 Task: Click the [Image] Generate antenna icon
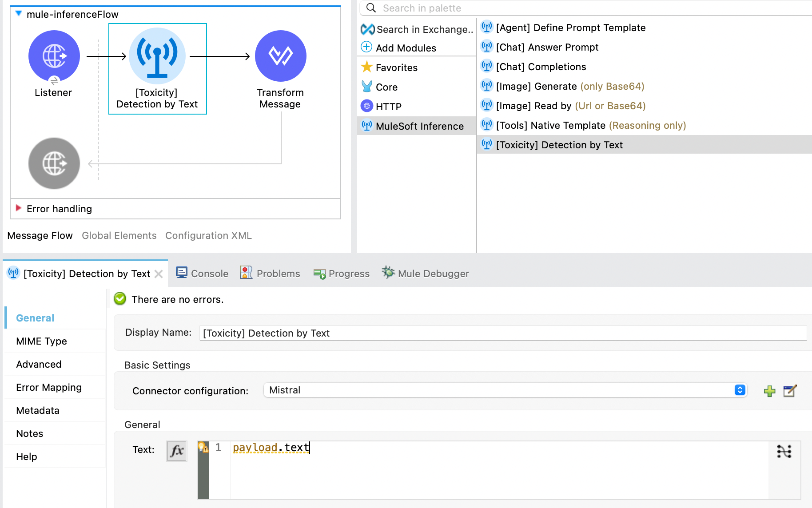pos(487,86)
